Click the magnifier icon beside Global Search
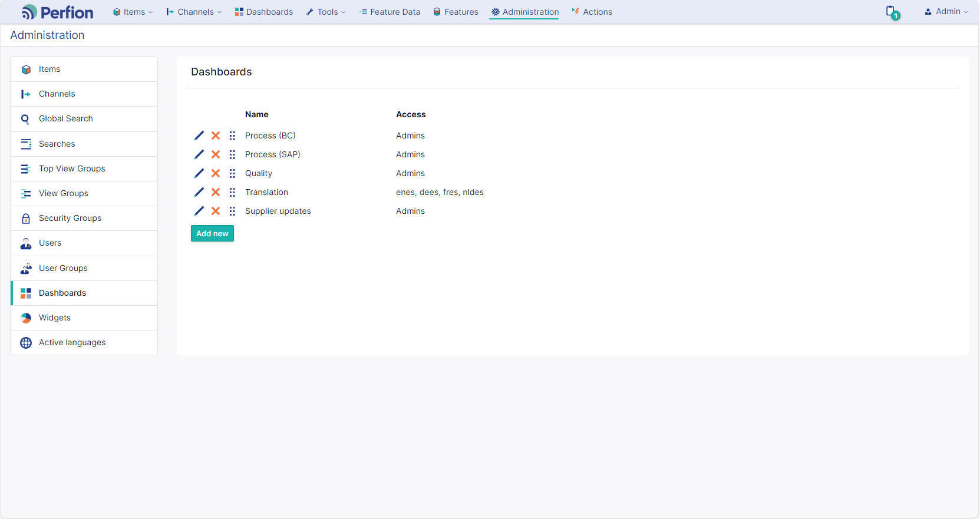Image resolution: width=980 pixels, height=519 pixels. 25,119
